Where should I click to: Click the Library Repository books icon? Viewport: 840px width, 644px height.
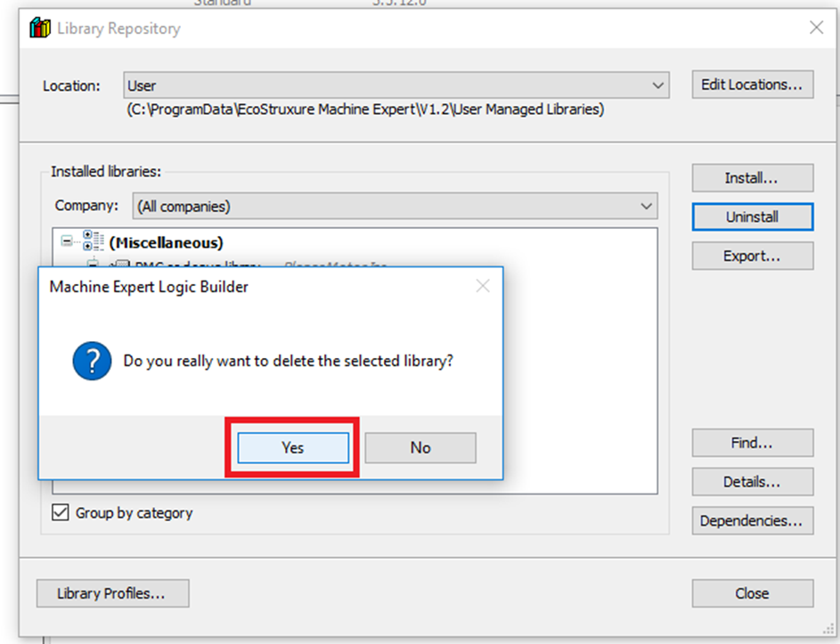pos(40,29)
